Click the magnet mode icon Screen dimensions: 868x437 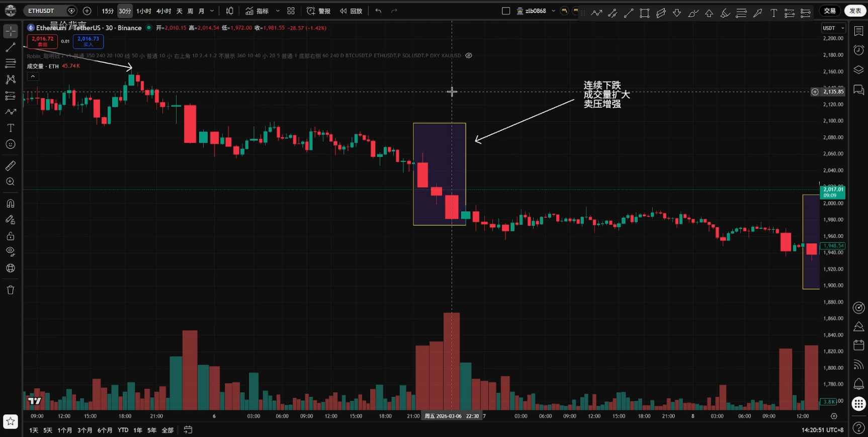click(x=10, y=204)
